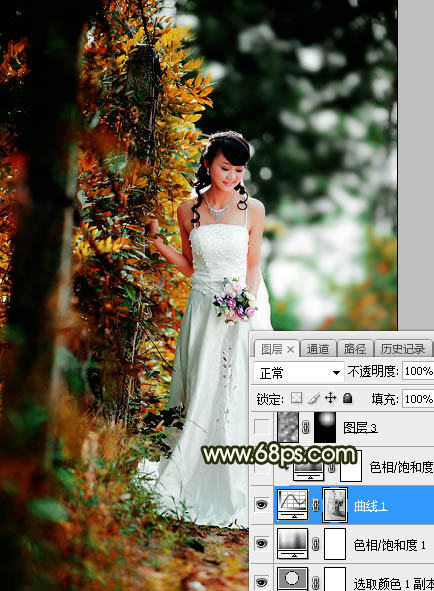Viewport: 434px width, 591px height.
Task: Click the lock all padlock icon
Action: coord(347,398)
